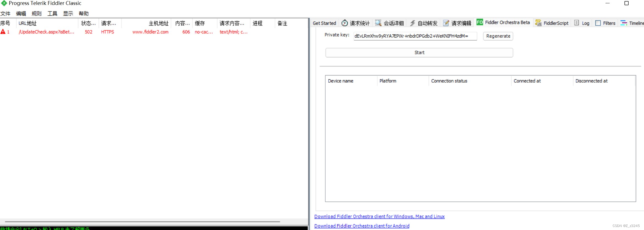The height and width of the screenshot is (230, 644).
Task: Click the www.fiddler2.com host cell
Action: pos(150,32)
